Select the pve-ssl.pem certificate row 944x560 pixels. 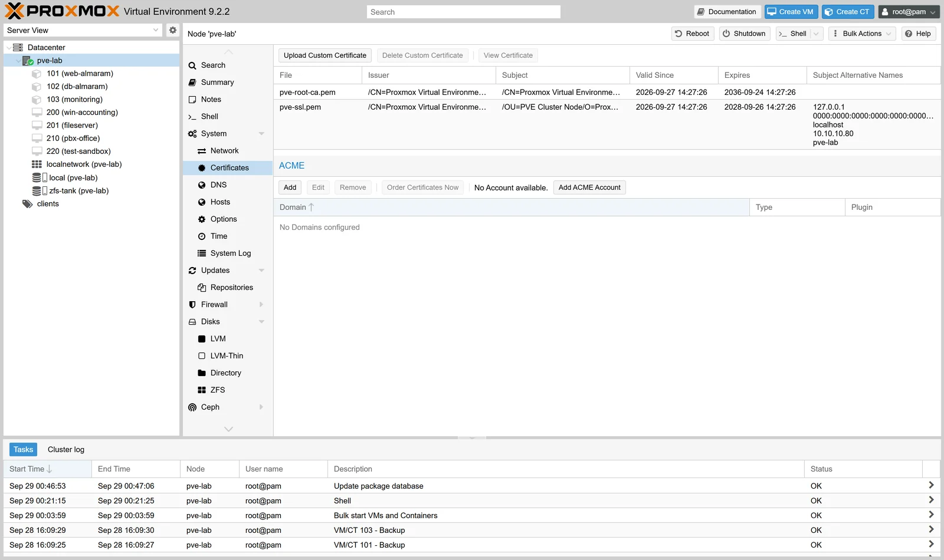[607, 124]
